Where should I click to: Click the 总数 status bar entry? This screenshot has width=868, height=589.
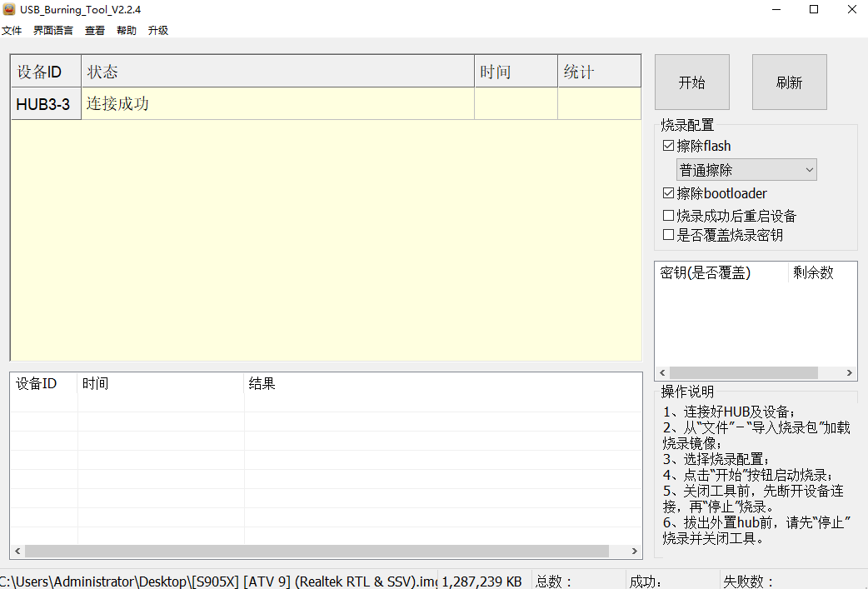pyautogui.click(x=554, y=582)
